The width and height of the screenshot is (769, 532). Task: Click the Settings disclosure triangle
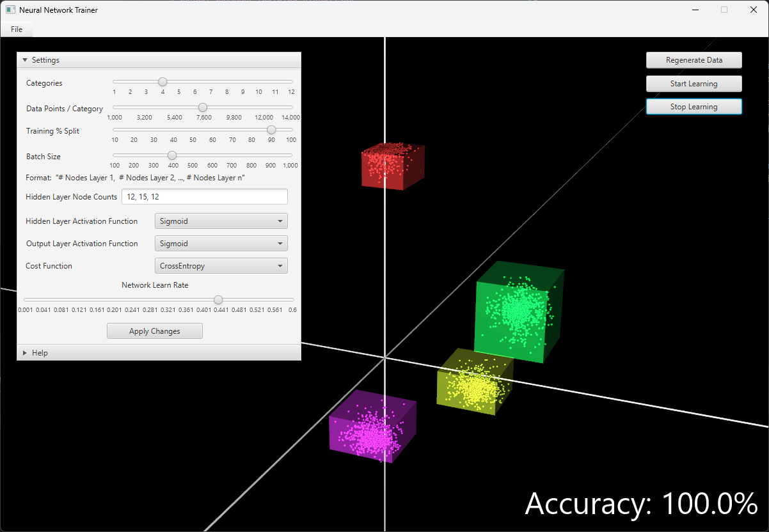24,59
